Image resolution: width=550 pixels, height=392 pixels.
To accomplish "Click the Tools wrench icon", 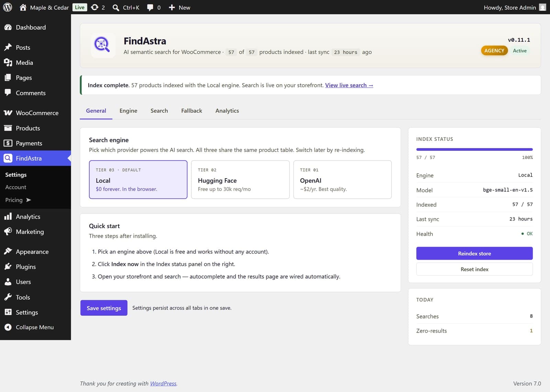I will (x=8, y=297).
